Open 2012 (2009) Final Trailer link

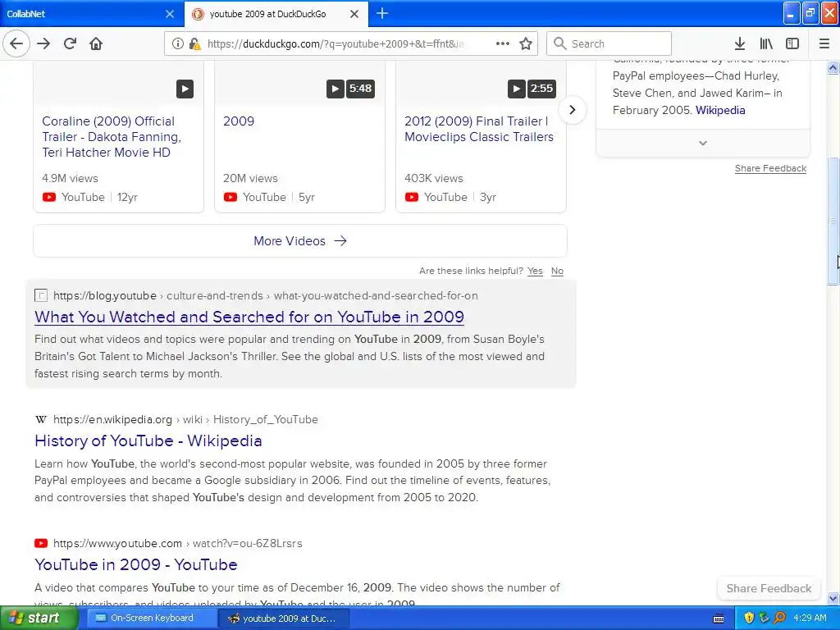pyautogui.click(x=479, y=129)
